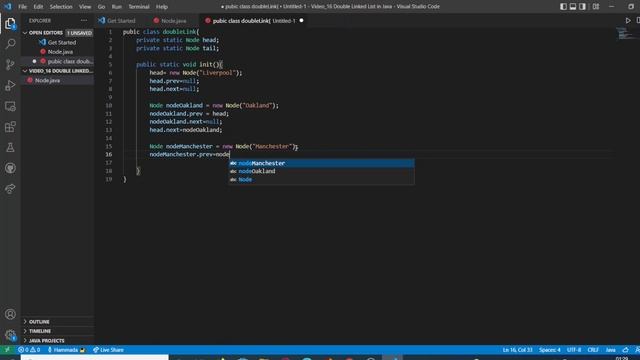The image size is (640, 360).
Task: Toggle the primary side bar layout icon
Action: pos(563,7)
